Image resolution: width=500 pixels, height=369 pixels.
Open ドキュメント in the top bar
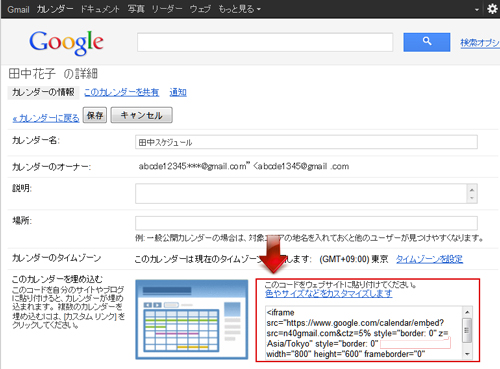point(100,9)
